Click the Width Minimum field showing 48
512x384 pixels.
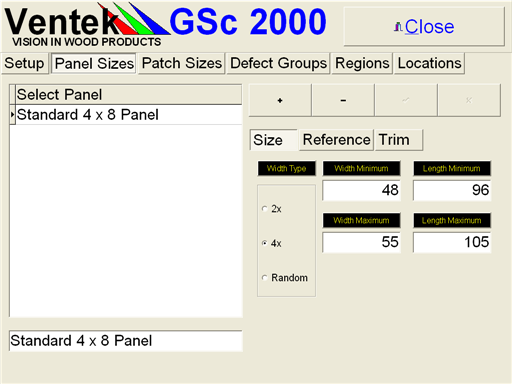[361, 190]
